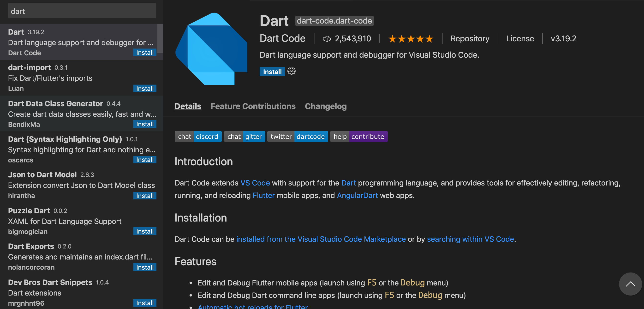Viewport: 644px width, 309px height.
Task: Click the Dart extension logo image
Action: tap(211, 49)
